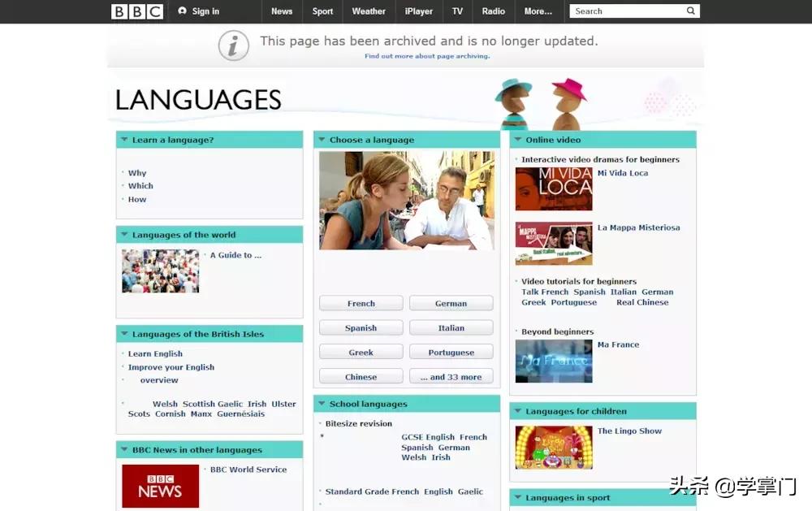Open the Real Chinese tutorial link
Screen dimensions: 812x511
pyautogui.click(x=642, y=302)
